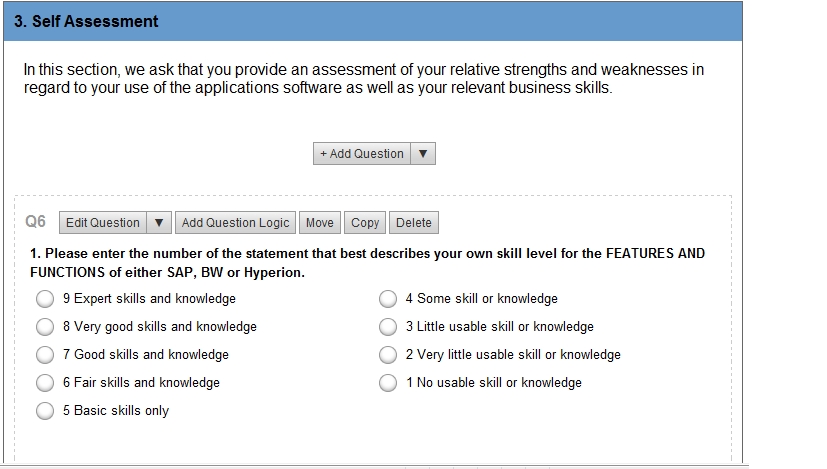Select 4 Some skill or knowledge
Viewport: 827px width, 469px height.
coord(388,299)
